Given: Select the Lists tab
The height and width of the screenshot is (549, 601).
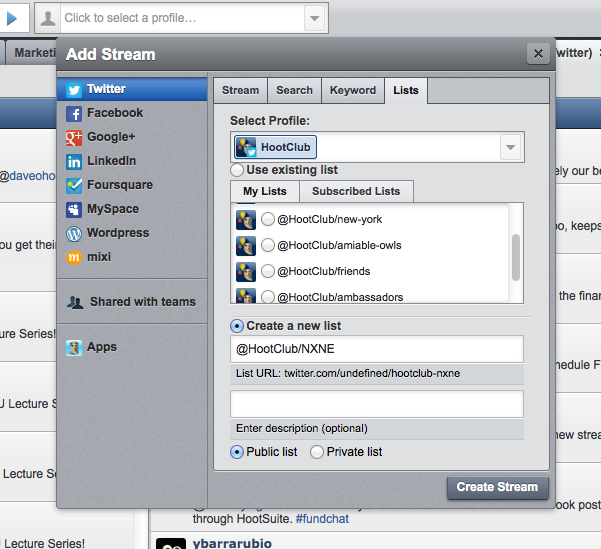Looking at the screenshot, I should tap(406, 90).
